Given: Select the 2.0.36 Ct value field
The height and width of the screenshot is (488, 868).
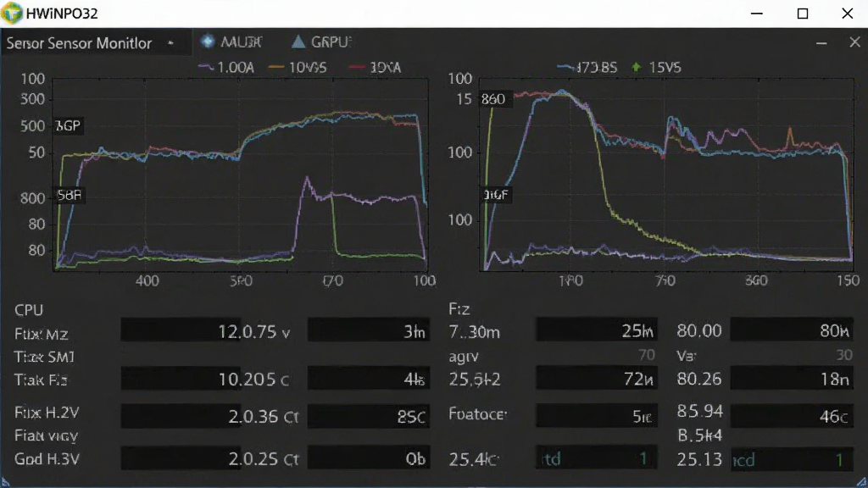Looking at the screenshot, I should [x=181, y=416].
